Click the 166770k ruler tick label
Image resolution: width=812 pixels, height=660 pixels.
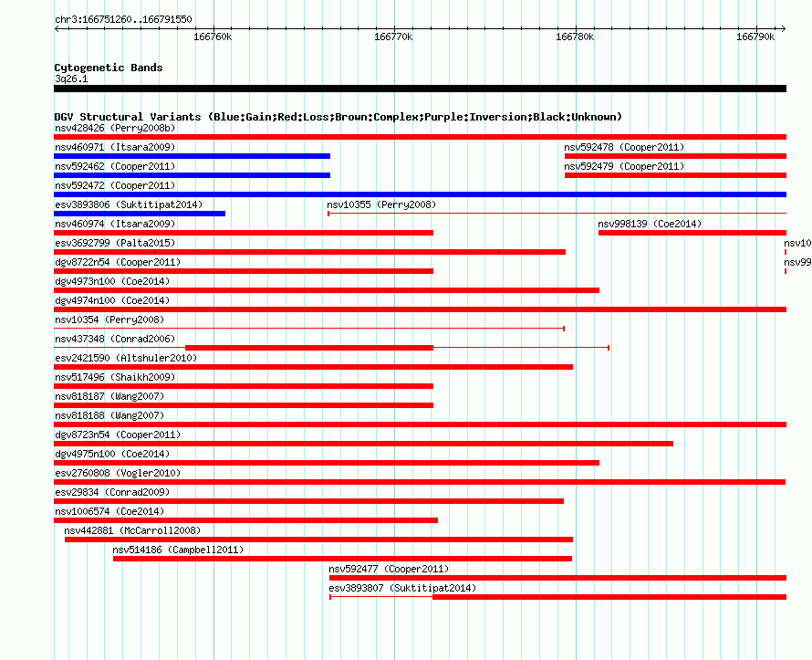click(393, 37)
